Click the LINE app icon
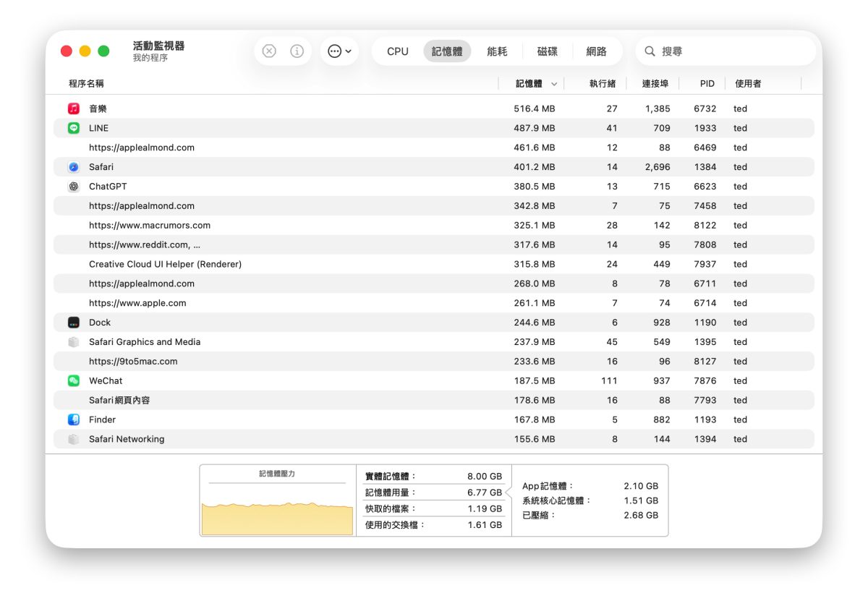Image resolution: width=868 pixels, height=609 pixels. [74, 128]
